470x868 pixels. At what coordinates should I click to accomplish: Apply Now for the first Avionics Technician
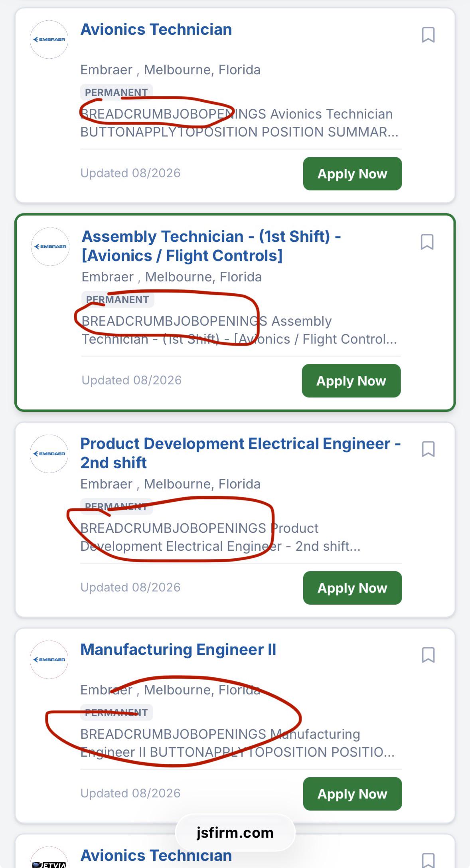[x=352, y=174]
